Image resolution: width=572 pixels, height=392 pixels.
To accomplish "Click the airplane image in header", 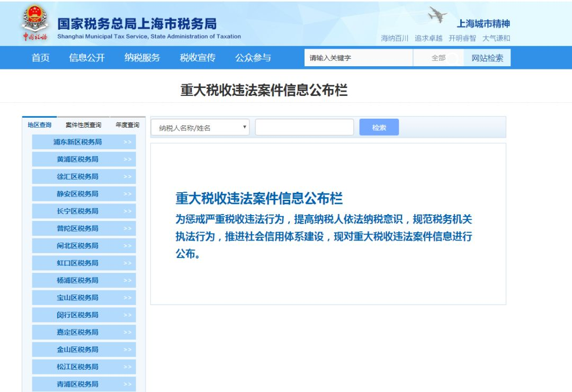I will pos(437,15).
